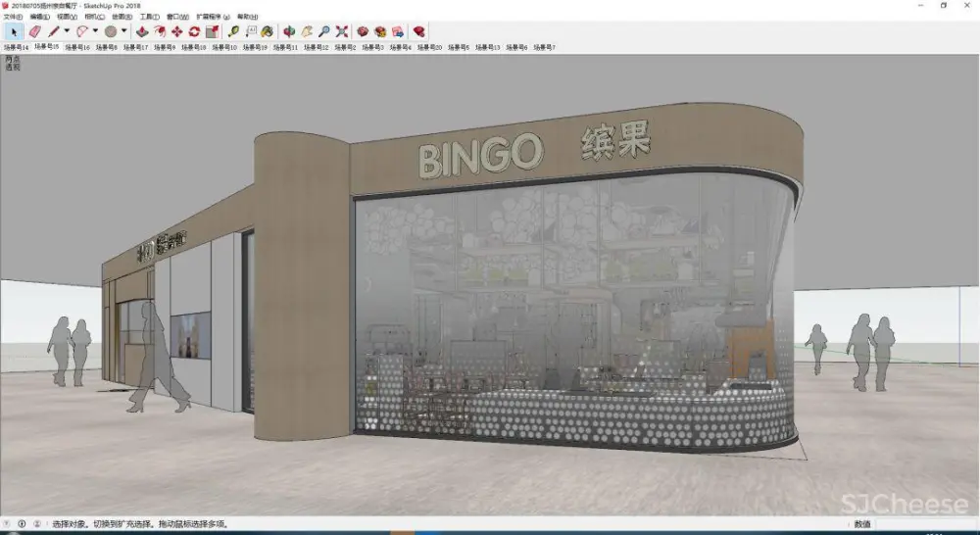This screenshot has width=980, height=535.
Task: Click the Zoom Extents icon
Action: pos(341,31)
